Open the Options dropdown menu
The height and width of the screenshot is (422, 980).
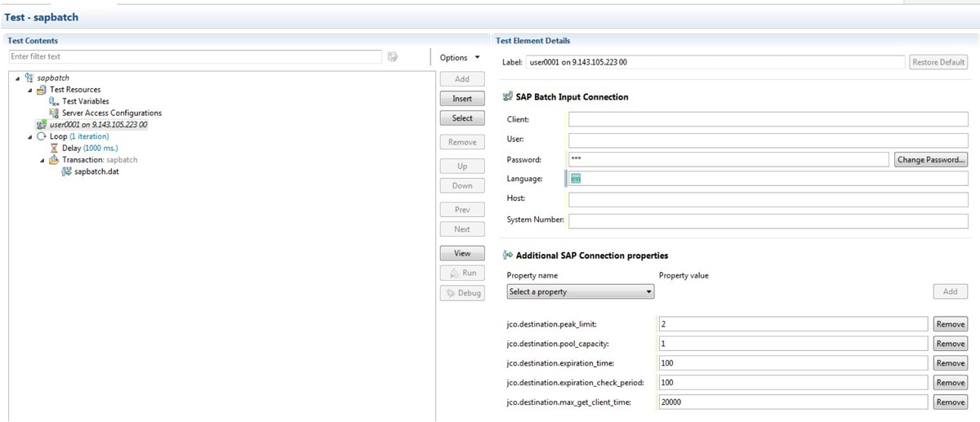(x=460, y=57)
